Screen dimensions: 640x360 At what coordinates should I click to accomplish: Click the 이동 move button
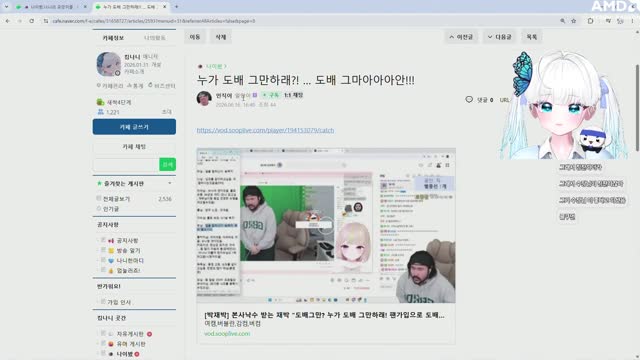click(195, 37)
